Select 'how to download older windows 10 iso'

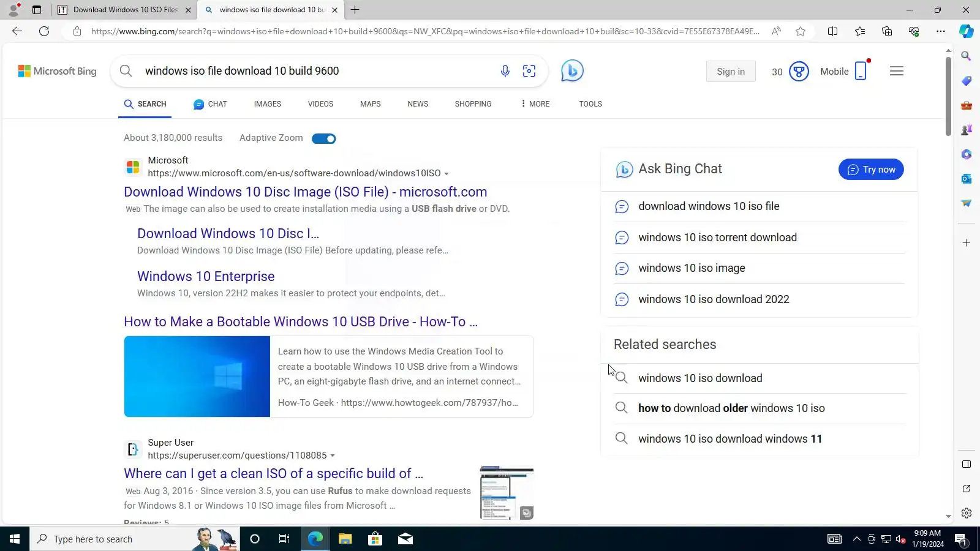(731, 408)
